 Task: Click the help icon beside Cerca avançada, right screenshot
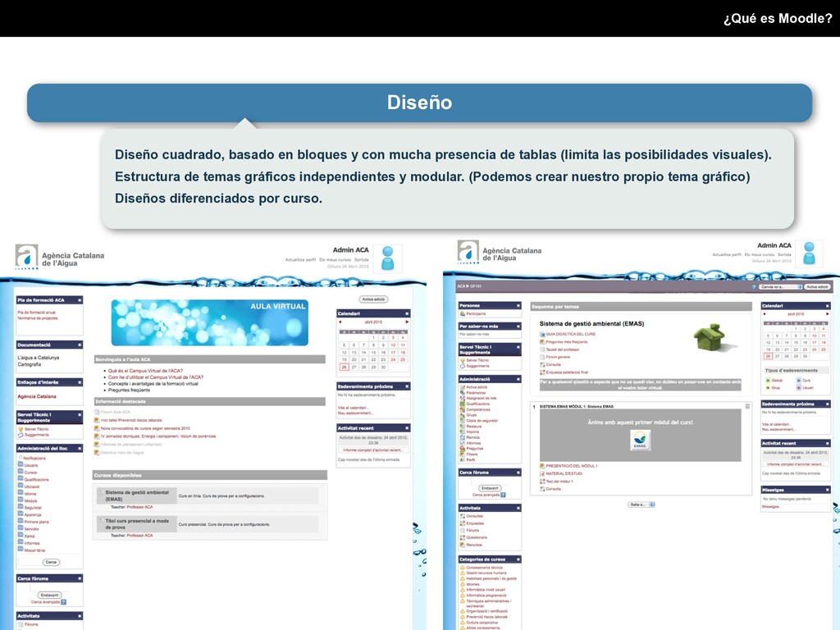503,495
